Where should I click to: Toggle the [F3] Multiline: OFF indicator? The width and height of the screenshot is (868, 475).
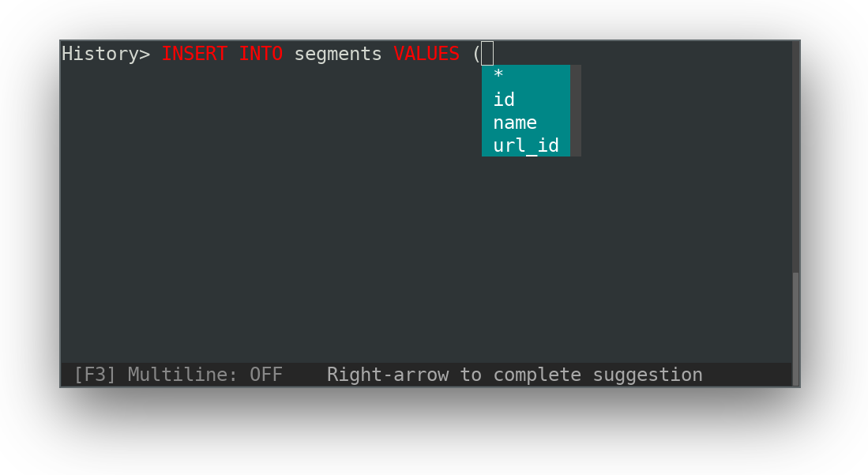(x=178, y=375)
